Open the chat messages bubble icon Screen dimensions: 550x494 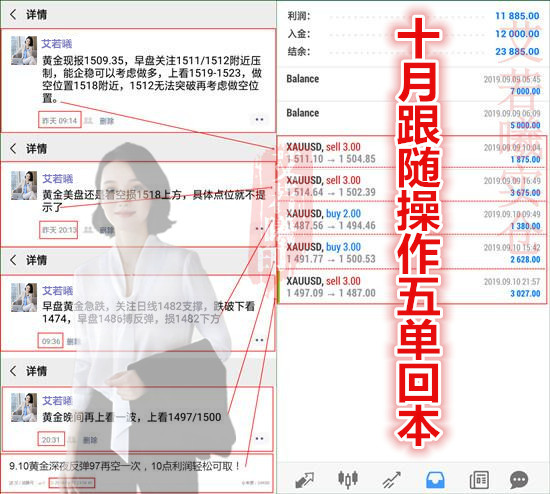pos(519,480)
